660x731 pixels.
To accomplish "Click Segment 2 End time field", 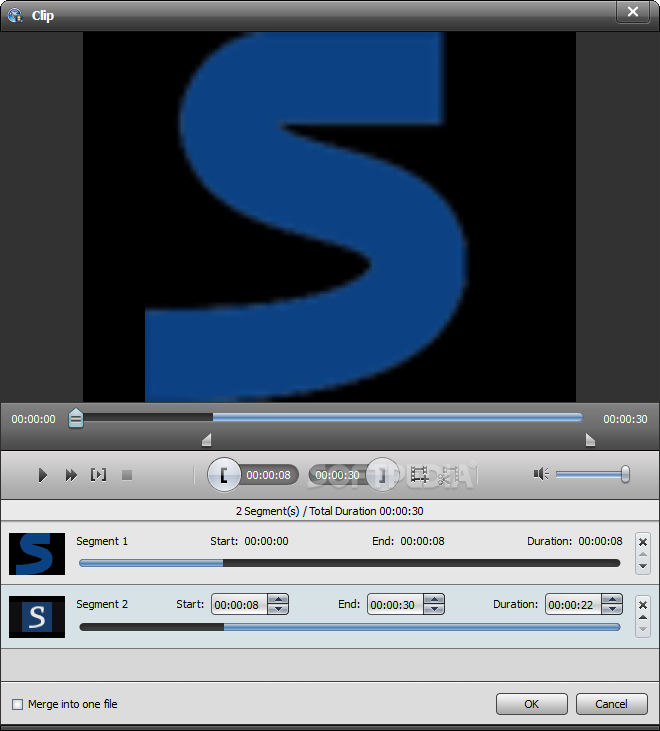I will 395,605.
